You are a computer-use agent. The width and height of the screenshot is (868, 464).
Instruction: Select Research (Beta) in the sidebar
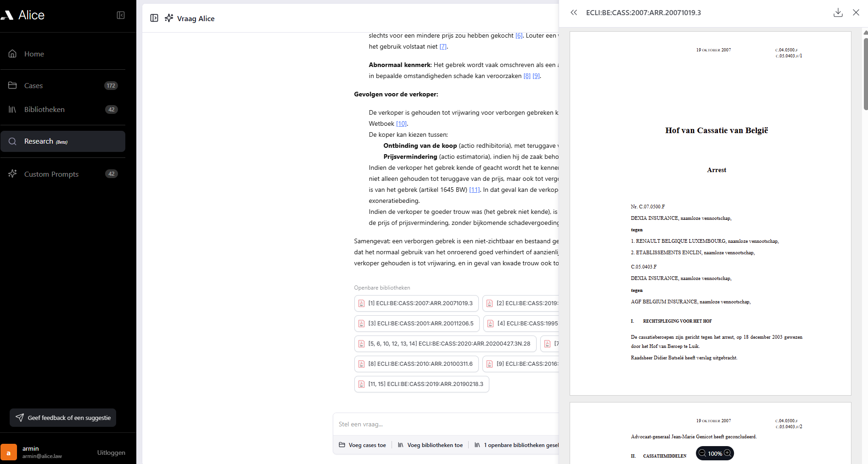click(63, 141)
